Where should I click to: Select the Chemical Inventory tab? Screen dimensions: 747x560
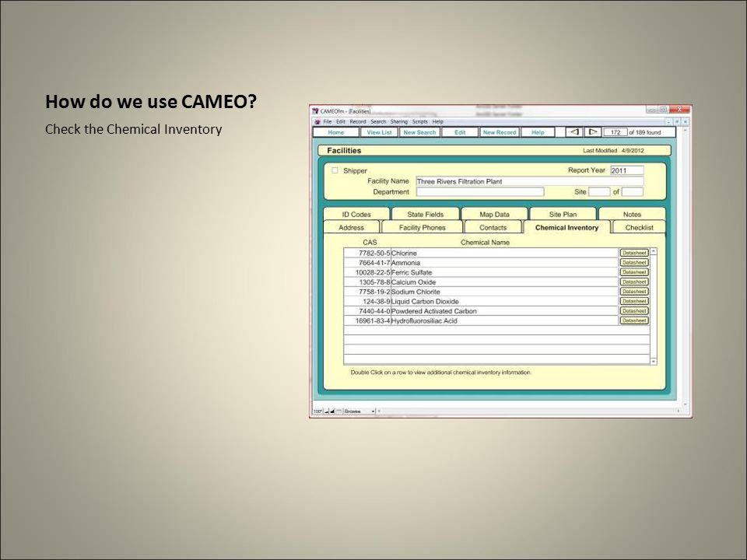(566, 228)
